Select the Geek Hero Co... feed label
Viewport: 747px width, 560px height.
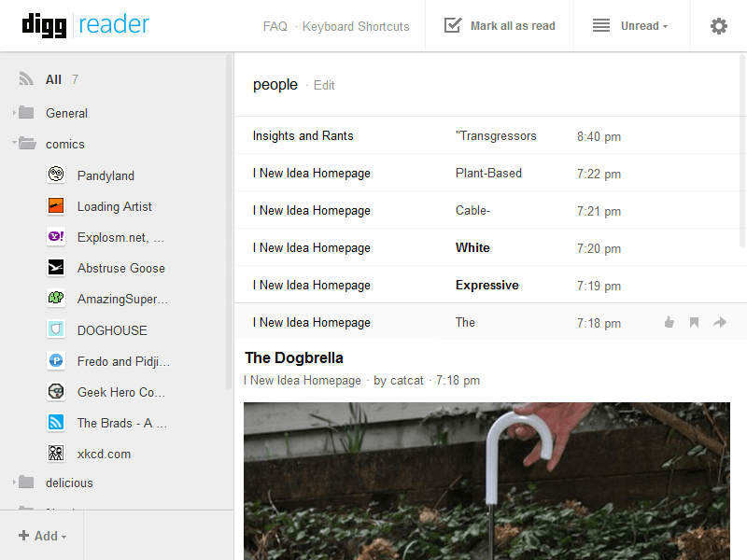[x=121, y=392]
